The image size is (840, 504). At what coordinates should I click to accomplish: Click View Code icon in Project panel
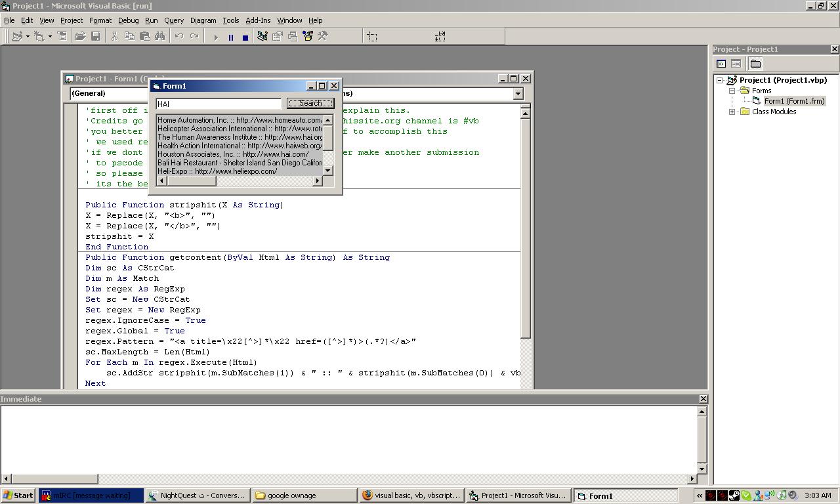pos(721,64)
